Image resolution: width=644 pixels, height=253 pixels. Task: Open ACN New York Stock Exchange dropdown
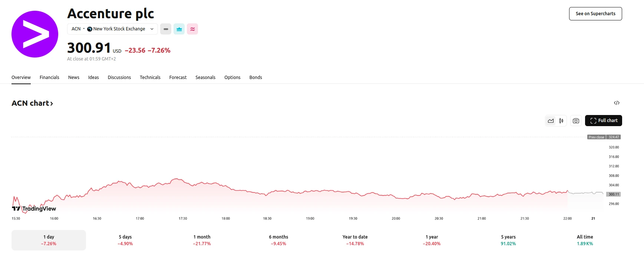tap(112, 29)
